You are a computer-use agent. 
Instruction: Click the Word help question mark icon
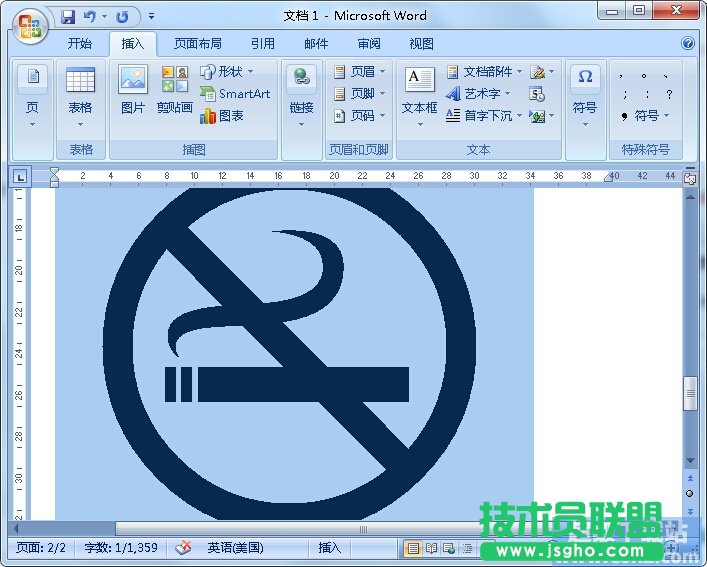[x=688, y=44]
